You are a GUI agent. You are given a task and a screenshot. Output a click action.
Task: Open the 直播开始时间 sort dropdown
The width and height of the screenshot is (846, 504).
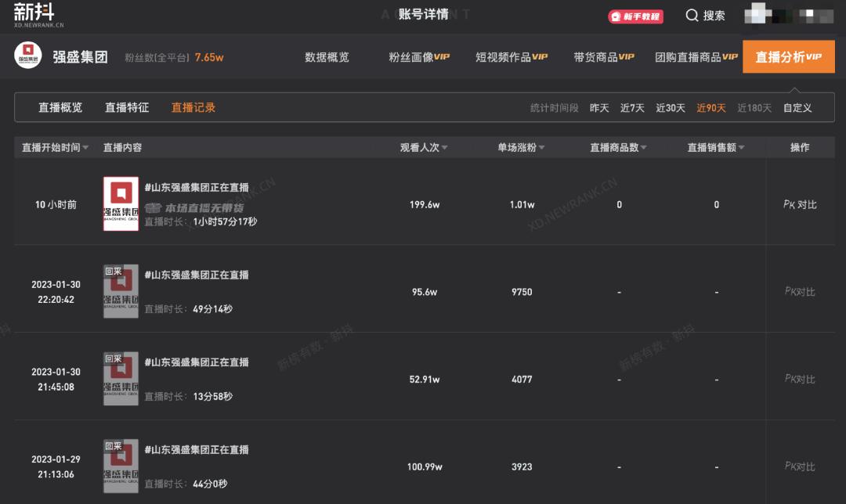click(87, 147)
